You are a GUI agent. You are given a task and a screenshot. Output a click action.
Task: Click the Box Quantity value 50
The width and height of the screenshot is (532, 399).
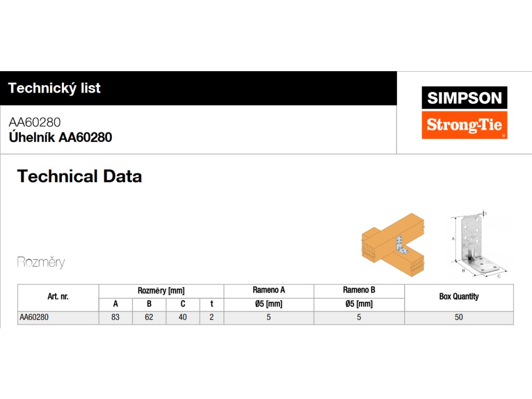459,317
